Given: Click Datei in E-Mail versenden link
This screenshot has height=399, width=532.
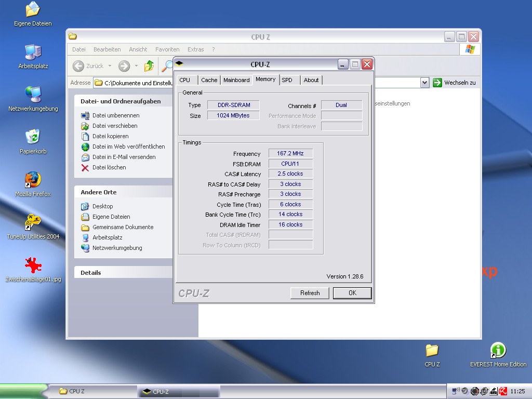Looking at the screenshot, I should click(x=124, y=157).
